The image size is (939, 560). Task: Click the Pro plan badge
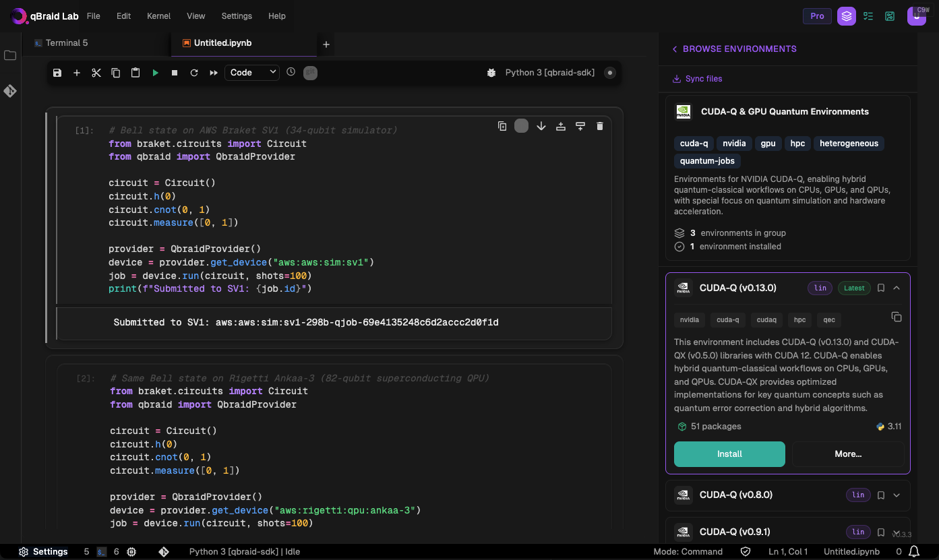817,16
